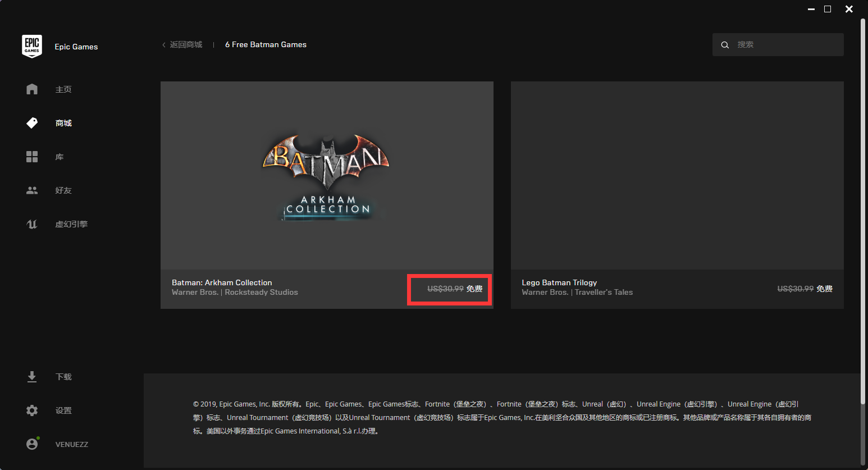
Task: Open Batman: Arkham Collection cover image
Action: (x=327, y=175)
